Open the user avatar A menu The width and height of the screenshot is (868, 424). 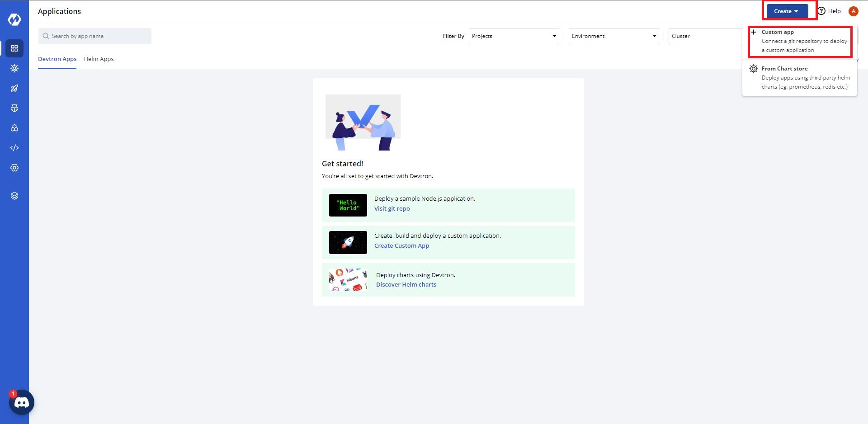854,11
